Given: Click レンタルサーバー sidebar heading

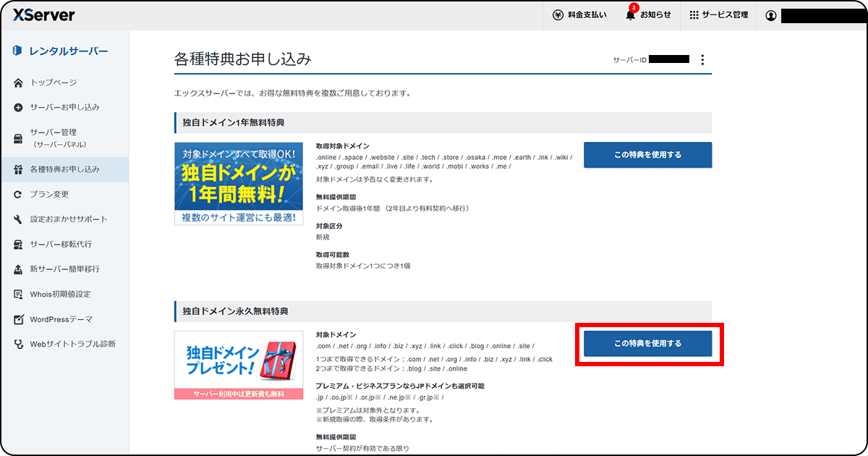Looking at the screenshot, I should pyautogui.click(x=69, y=51).
